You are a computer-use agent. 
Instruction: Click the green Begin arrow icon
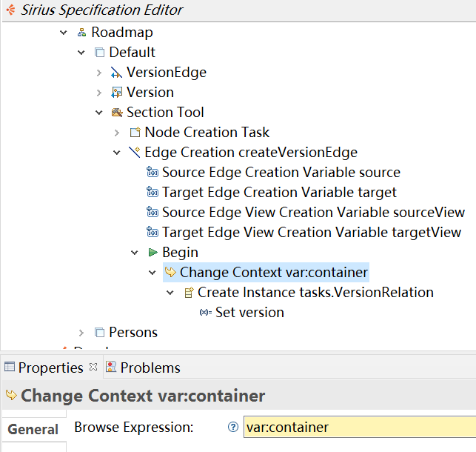[152, 252]
